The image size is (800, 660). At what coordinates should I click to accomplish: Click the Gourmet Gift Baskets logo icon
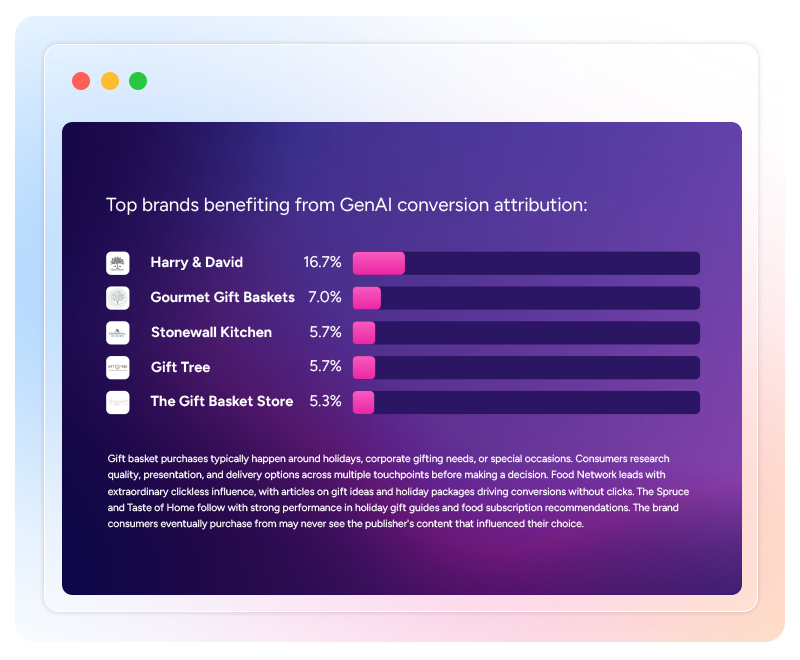click(118, 298)
